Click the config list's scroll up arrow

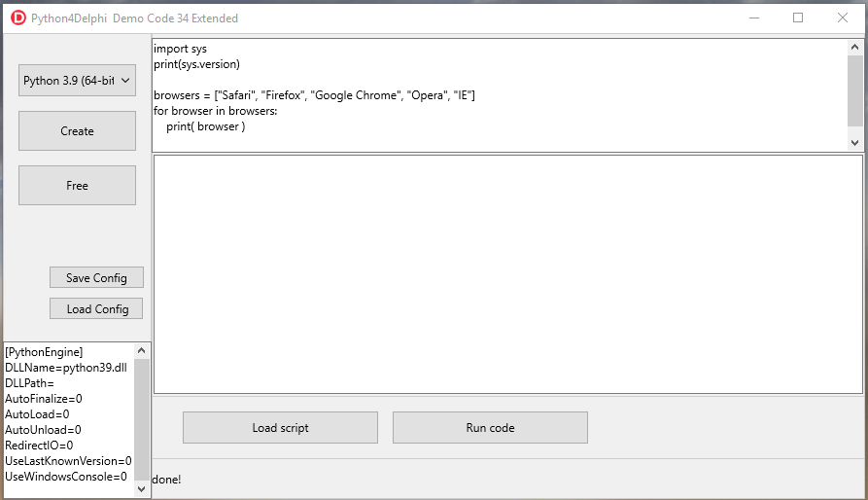pyautogui.click(x=141, y=350)
